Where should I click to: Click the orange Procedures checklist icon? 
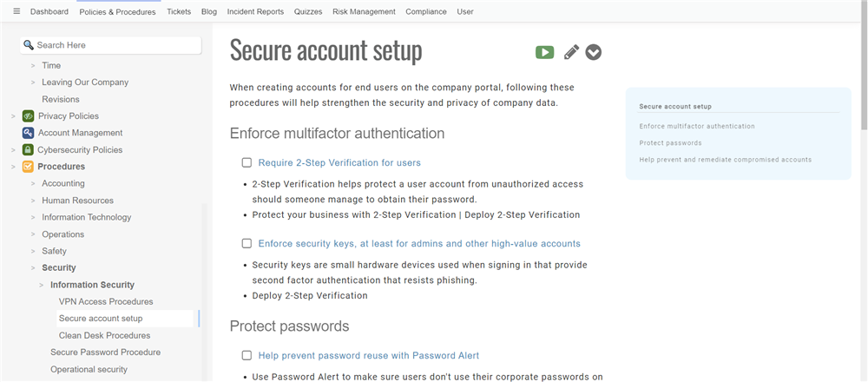(x=28, y=167)
